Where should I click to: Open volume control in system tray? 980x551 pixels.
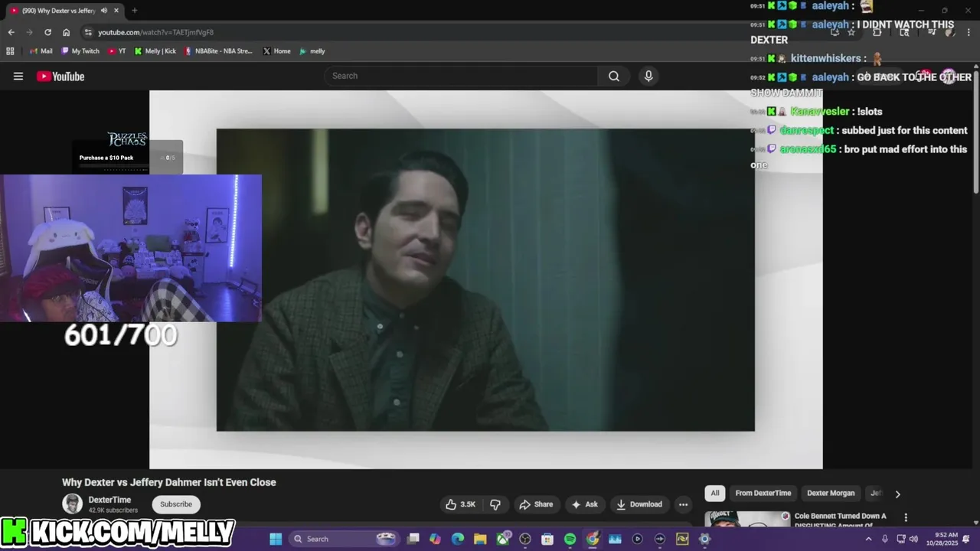(913, 539)
